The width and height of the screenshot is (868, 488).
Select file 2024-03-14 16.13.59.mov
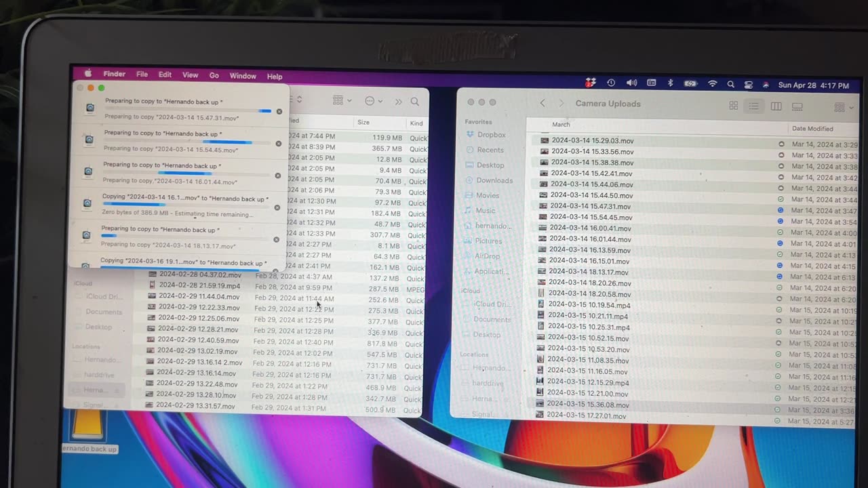tap(590, 250)
